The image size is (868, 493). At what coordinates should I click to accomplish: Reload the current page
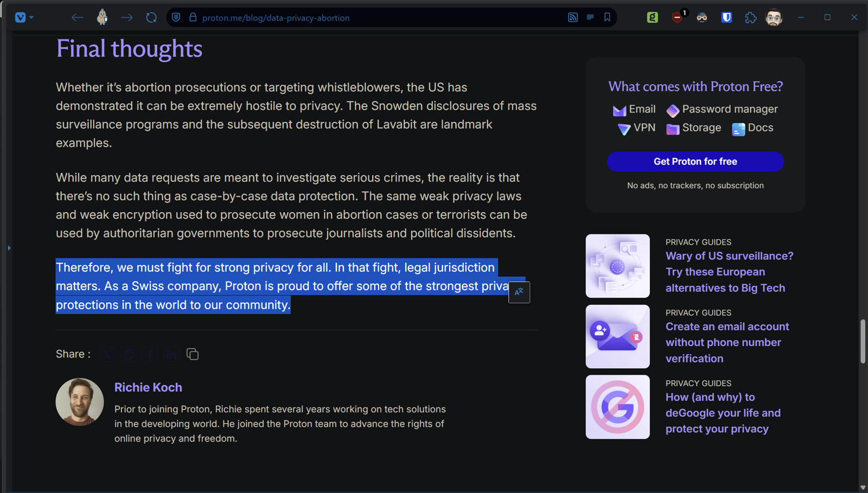[x=151, y=17]
